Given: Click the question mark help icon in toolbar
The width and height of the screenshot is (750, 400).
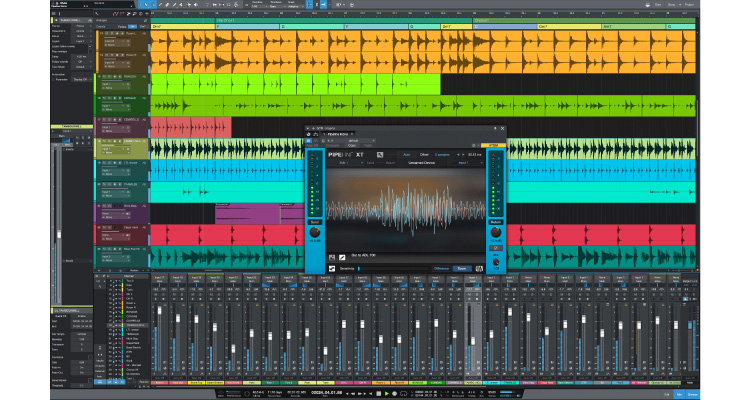Looking at the screenshot, I should (208, 4).
